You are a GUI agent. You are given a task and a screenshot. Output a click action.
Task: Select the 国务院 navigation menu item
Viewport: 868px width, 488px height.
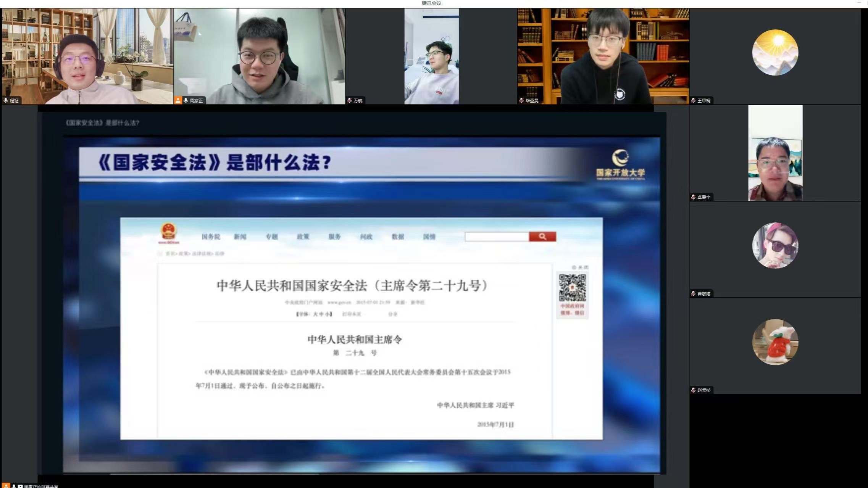click(x=211, y=237)
